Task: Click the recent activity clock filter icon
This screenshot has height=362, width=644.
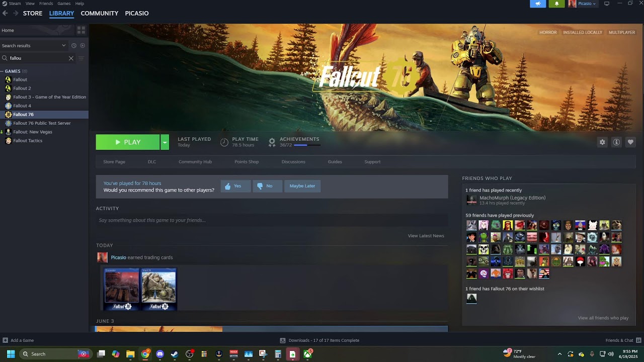Action: (x=74, y=45)
